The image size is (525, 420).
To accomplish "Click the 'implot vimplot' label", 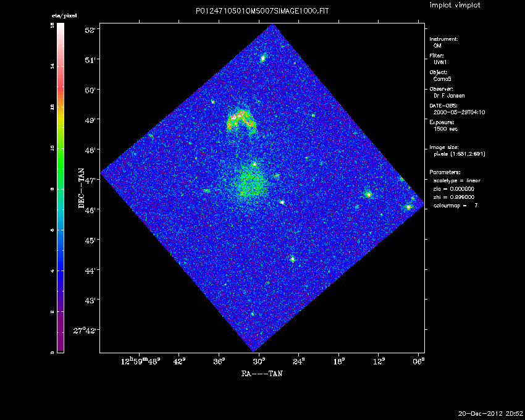I will point(455,5).
